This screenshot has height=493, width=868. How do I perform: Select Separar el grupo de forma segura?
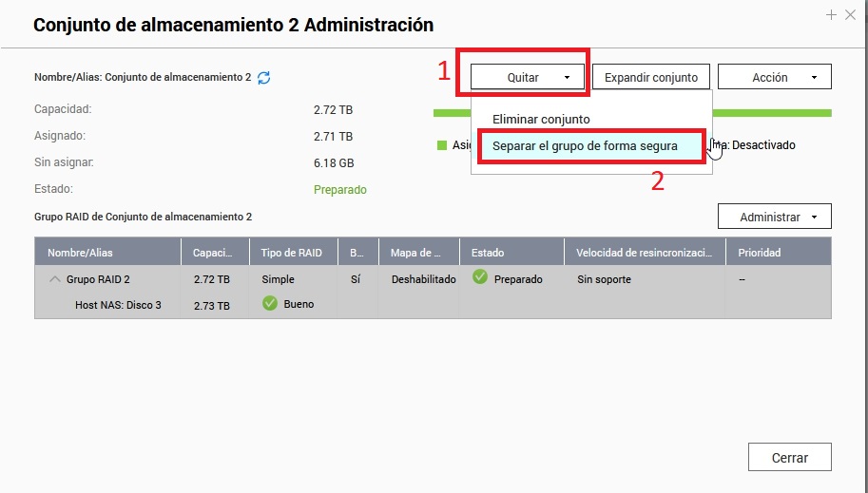(x=585, y=146)
